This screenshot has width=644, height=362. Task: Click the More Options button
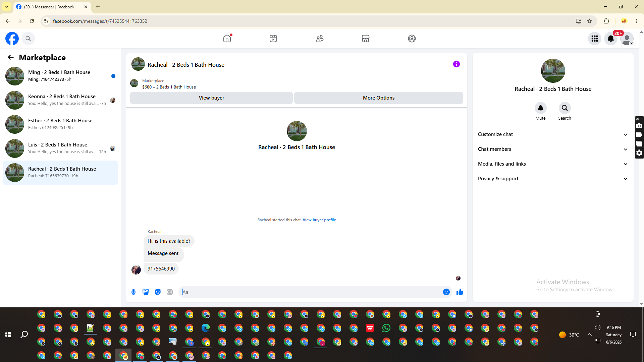coord(379,98)
